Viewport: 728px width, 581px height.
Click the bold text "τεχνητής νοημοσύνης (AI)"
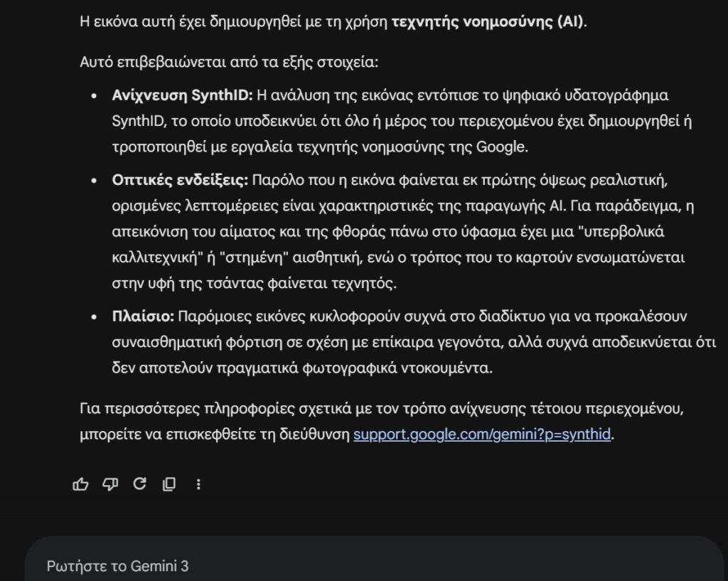[489, 21]
